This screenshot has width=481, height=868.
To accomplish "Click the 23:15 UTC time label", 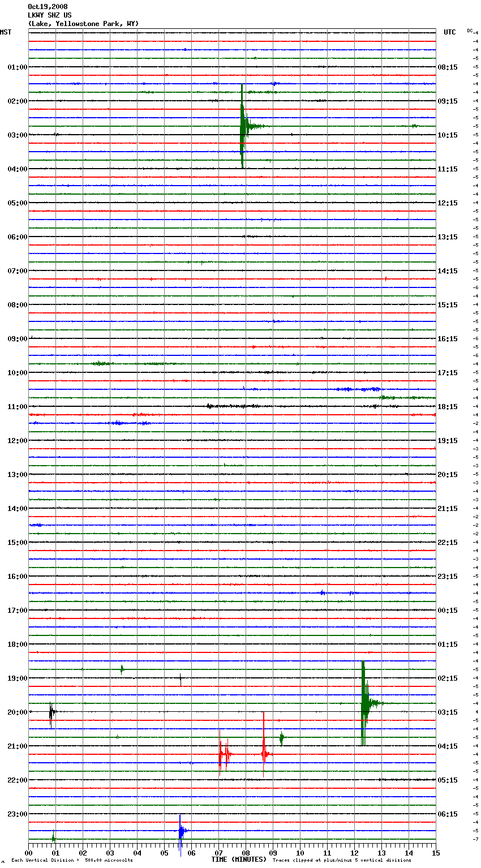I will click(448, 577).
